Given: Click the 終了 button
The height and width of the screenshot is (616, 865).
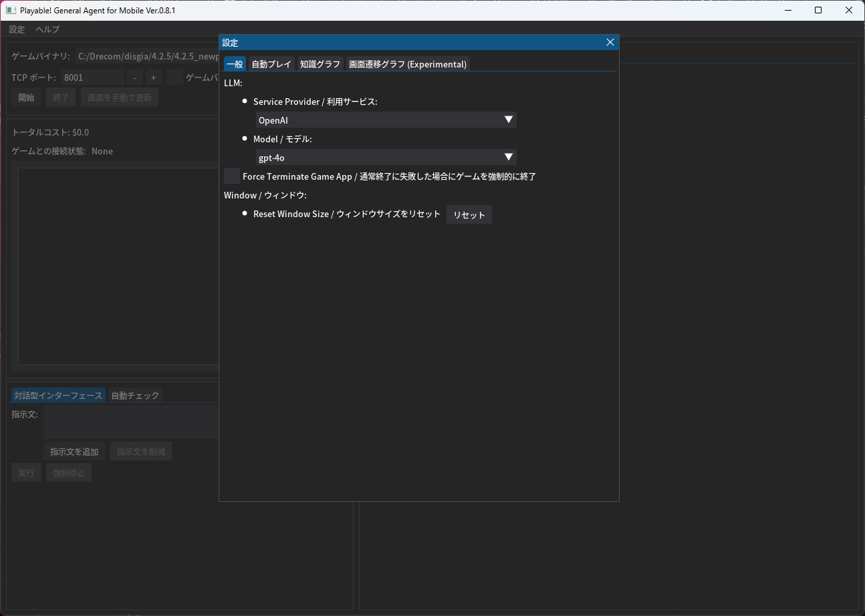Looking at the screenshot, I should 61,98.
